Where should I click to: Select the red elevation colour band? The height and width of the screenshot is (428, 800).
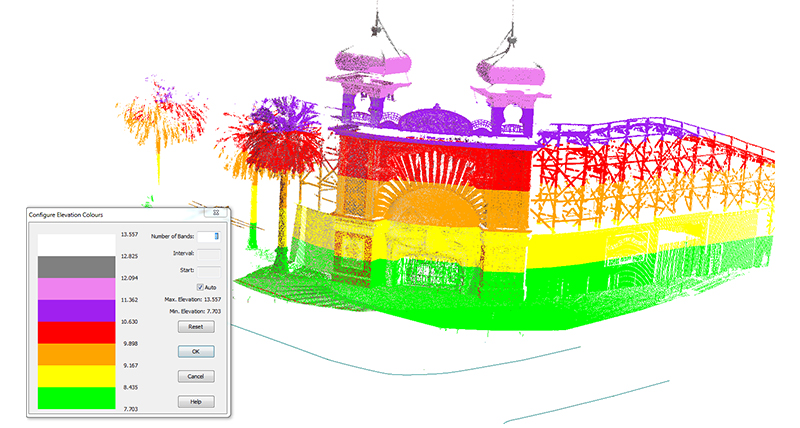point(76,333)
